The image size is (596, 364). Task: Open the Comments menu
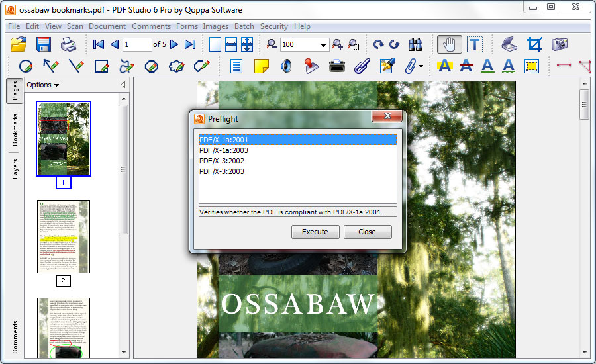pos(151,26)
